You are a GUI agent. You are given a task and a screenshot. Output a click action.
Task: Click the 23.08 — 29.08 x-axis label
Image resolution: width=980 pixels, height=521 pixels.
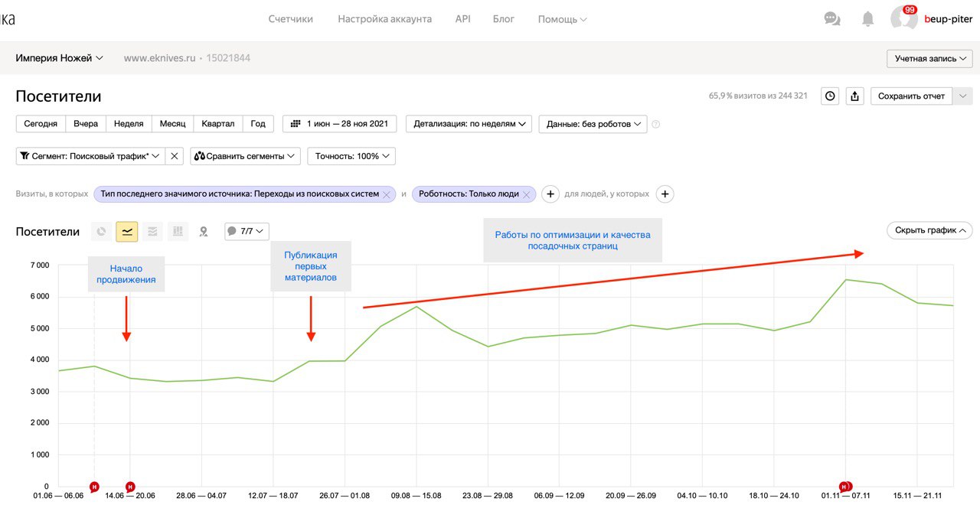488,496
